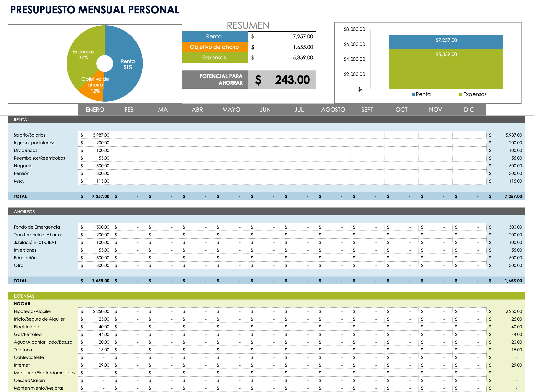Click the Dividendos row label
Viewport: 534px width, 392px height.
(25, 150)
